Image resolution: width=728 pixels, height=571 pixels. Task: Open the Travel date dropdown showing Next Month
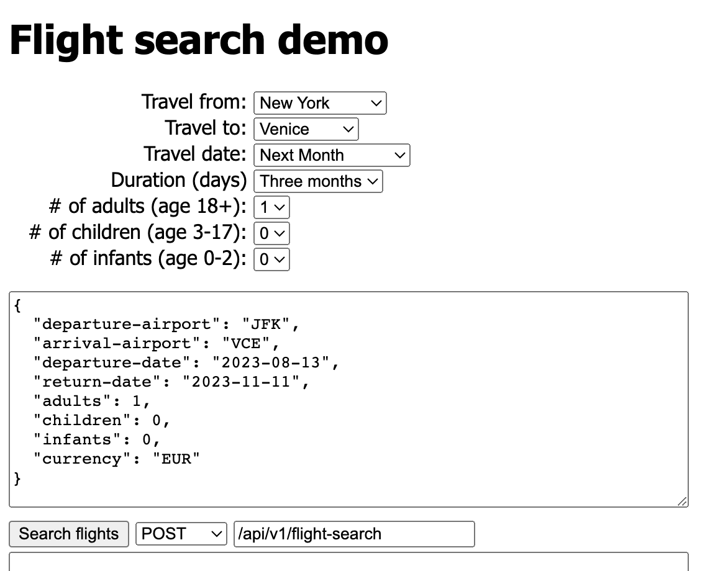332,155
